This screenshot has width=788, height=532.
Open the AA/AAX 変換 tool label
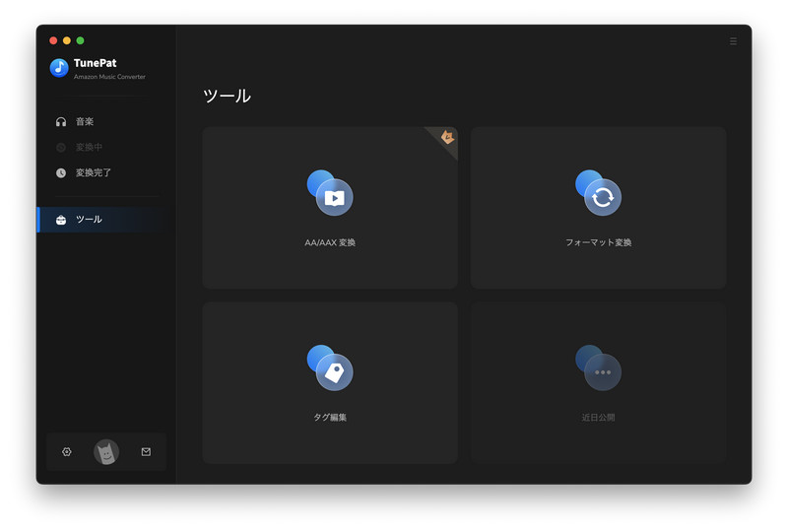[x=330, y=242]
